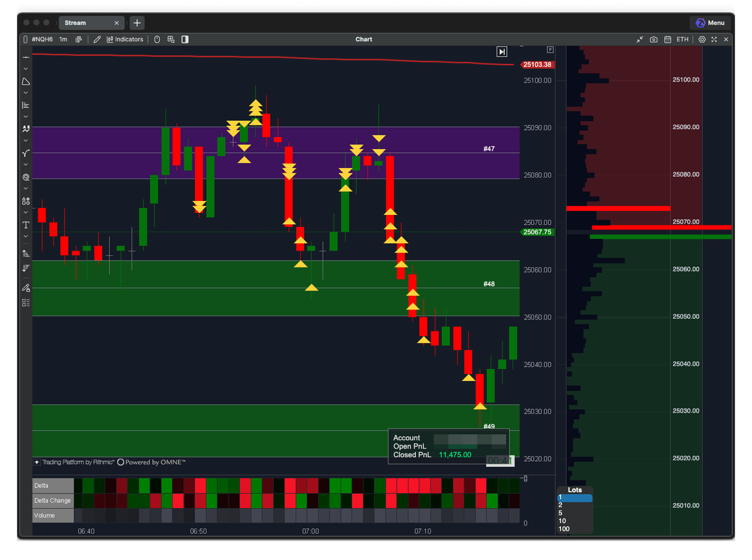Click the Delta Change row label

pos(53,500)
